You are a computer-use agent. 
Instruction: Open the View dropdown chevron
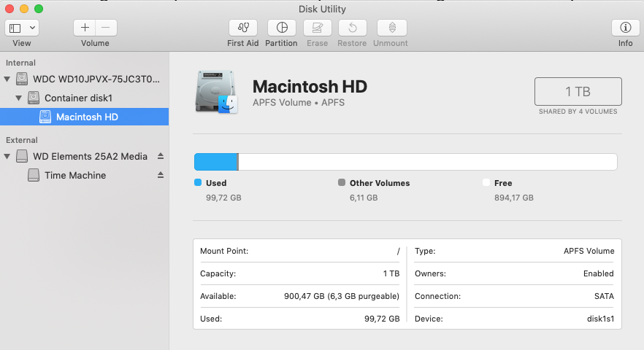32,28
